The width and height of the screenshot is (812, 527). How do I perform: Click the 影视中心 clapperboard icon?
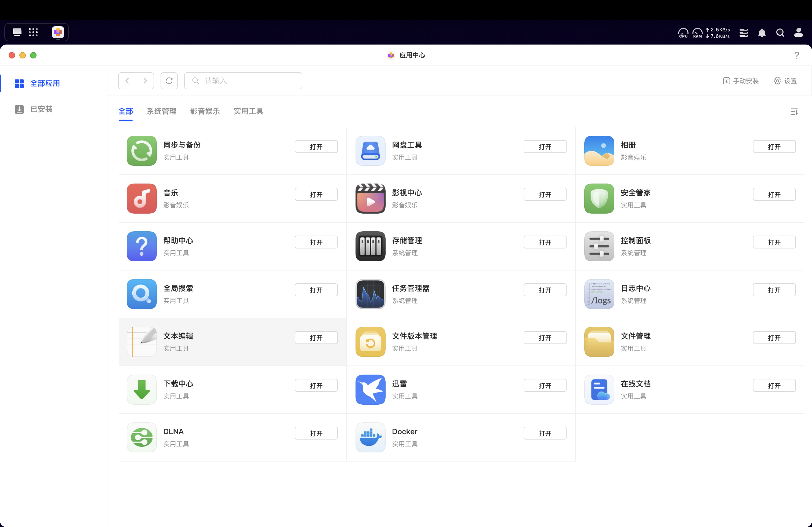click(370, 199)
